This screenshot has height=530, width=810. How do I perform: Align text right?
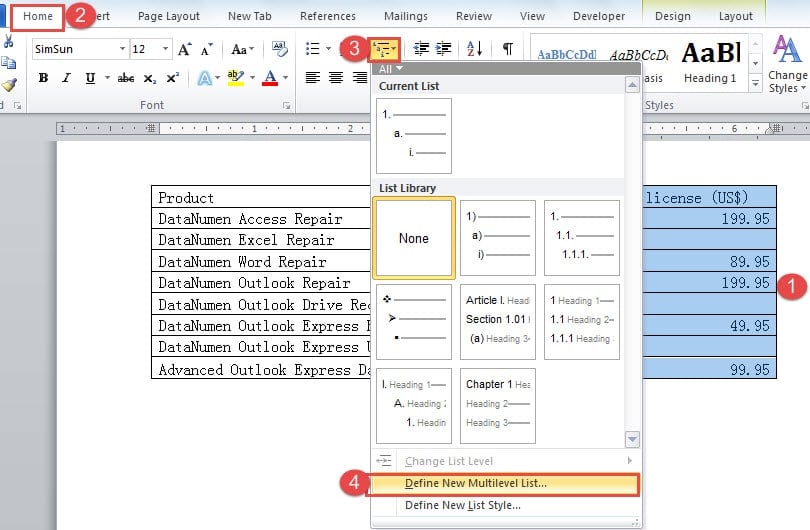(360, 78)
